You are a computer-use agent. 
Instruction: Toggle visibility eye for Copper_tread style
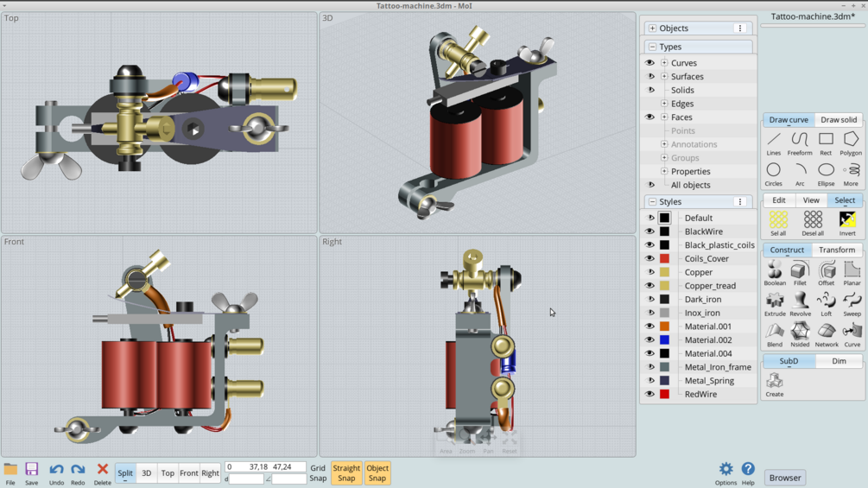[x=649, y=286]
